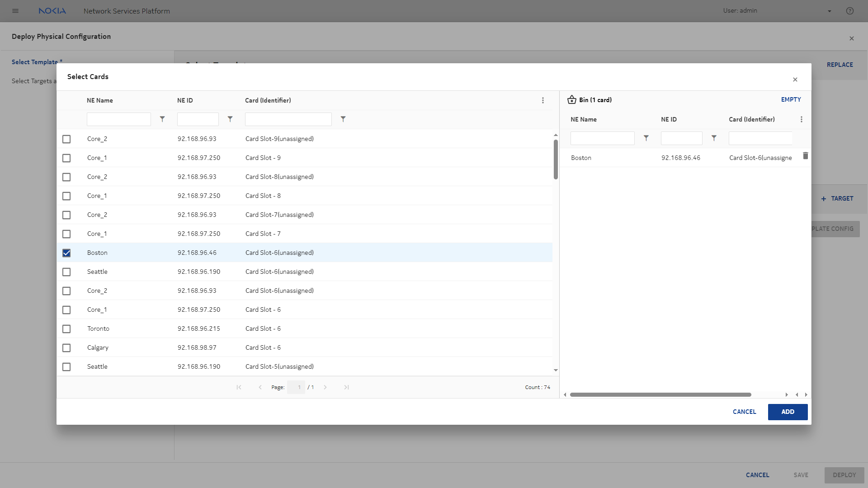Screen dimensions: 868x488
Task: Open the card table three-dot options menu
Action: coord(543,100)
